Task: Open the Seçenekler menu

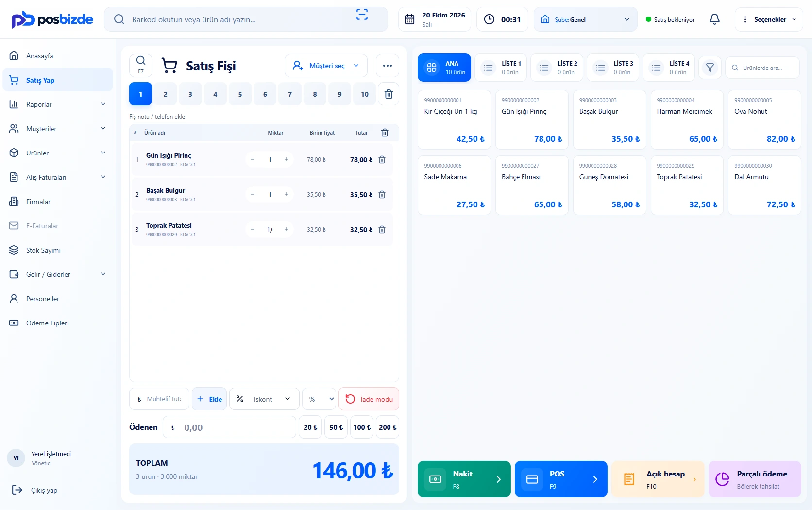Action: (x=769, y=19)
